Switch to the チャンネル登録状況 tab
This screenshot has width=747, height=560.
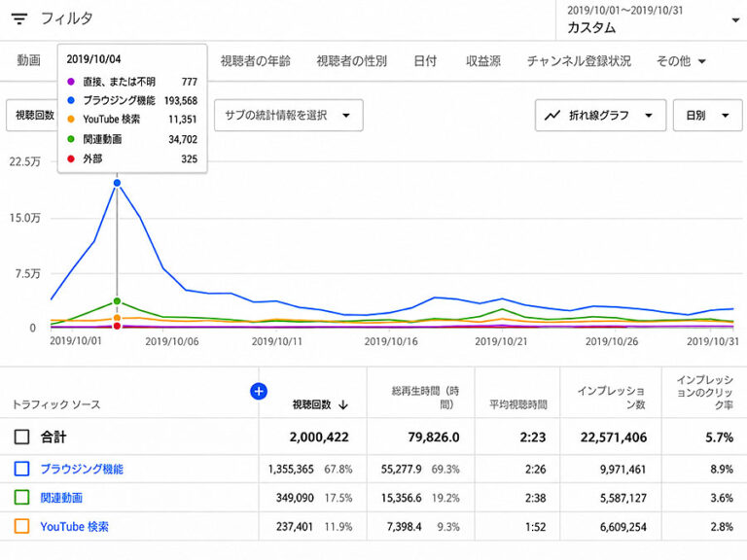click(579, 61)
